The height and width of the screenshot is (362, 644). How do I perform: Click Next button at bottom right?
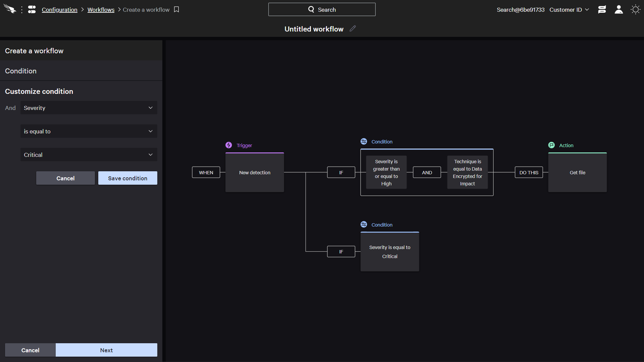106,350
